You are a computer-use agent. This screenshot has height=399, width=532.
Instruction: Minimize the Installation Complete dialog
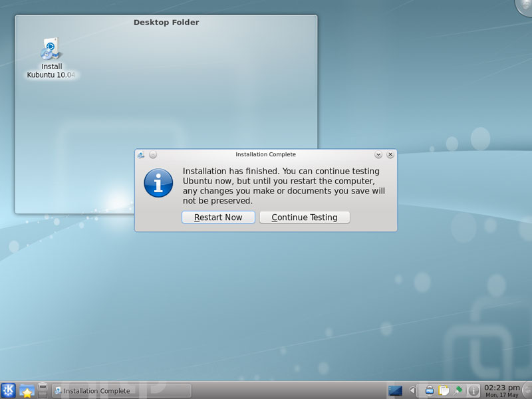[378, 155]
